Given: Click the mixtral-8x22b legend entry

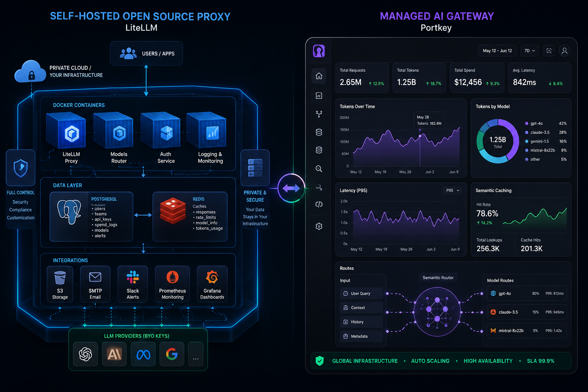Looking at the screenshot, I should pyautogui.click(x=546, y=150).
